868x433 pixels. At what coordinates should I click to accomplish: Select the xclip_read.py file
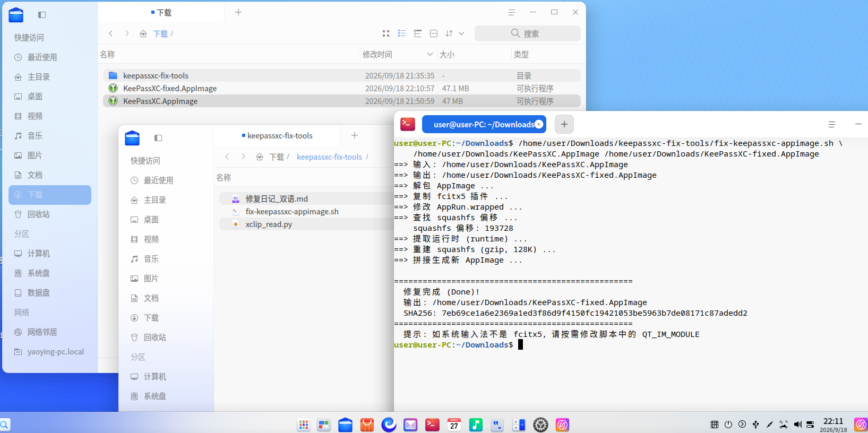tap(306, 224)
